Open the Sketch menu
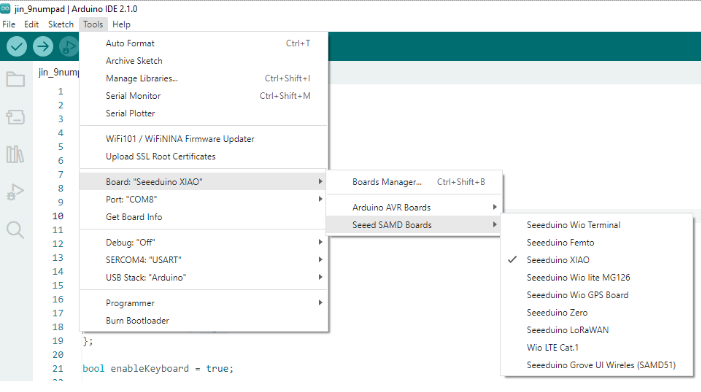The width and height of the screenshot is (701, 392). pyautogui.click(x=61, y=25)
